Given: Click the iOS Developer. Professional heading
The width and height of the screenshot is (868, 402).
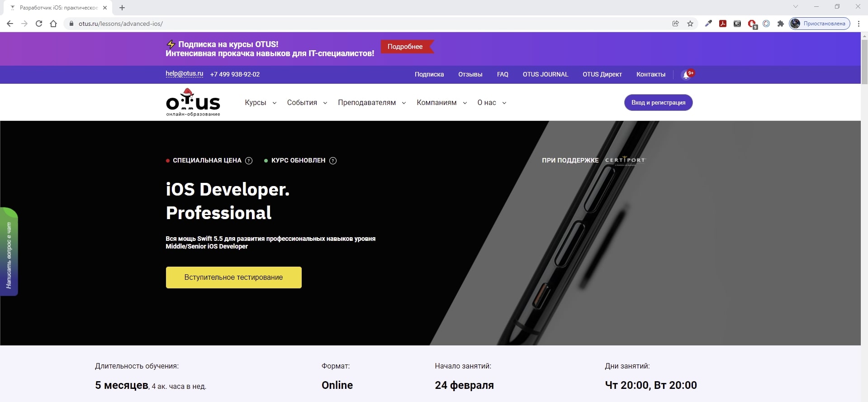Looking at the screenshot, I should (x=228, y=201).
